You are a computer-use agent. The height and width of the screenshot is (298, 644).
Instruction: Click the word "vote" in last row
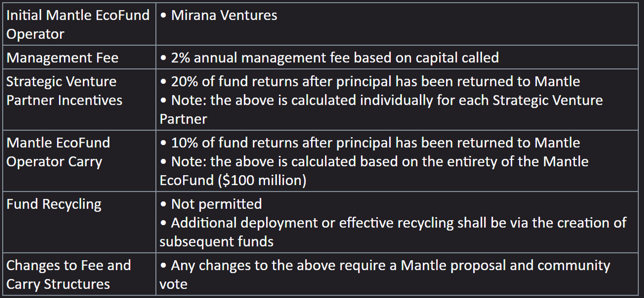173,284
